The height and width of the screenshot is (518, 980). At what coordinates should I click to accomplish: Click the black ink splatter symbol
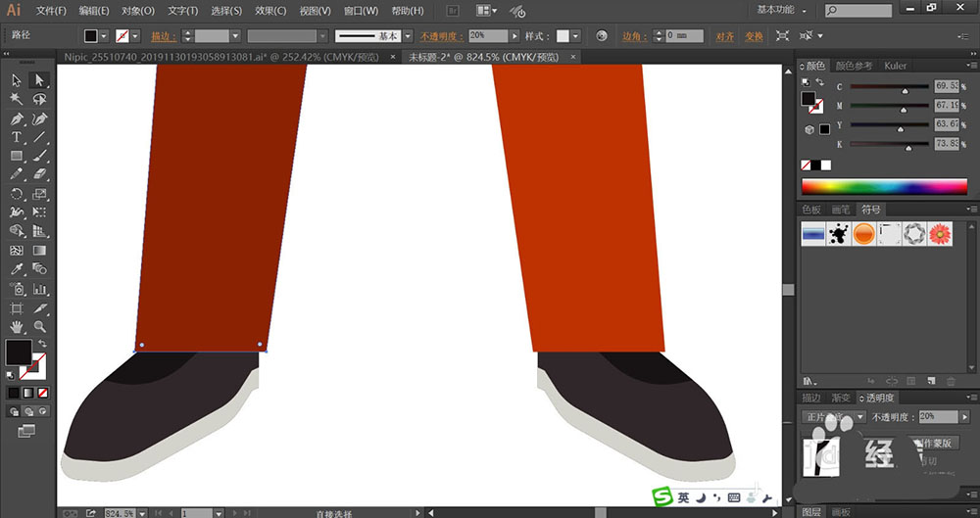839,234
